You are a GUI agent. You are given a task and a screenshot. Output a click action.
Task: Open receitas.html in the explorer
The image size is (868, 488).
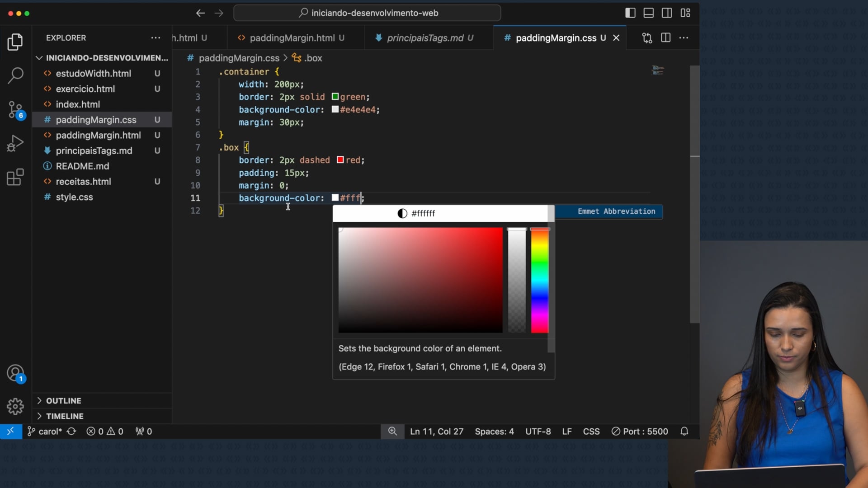point(83,182)
